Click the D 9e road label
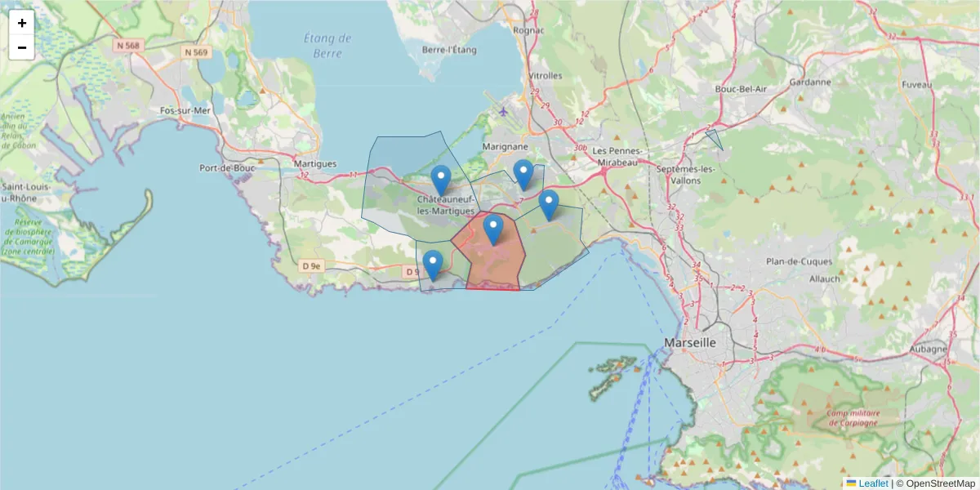This screenshot has height=490, width=980. [311, 265]
